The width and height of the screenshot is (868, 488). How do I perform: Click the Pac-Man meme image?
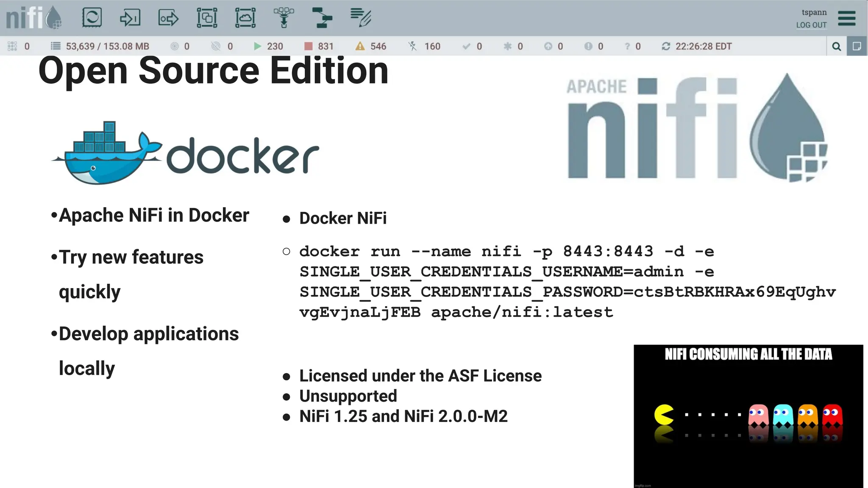[748, 416]
